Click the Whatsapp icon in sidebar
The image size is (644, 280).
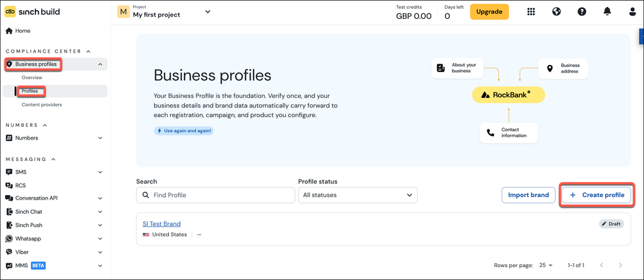point(9,239)
